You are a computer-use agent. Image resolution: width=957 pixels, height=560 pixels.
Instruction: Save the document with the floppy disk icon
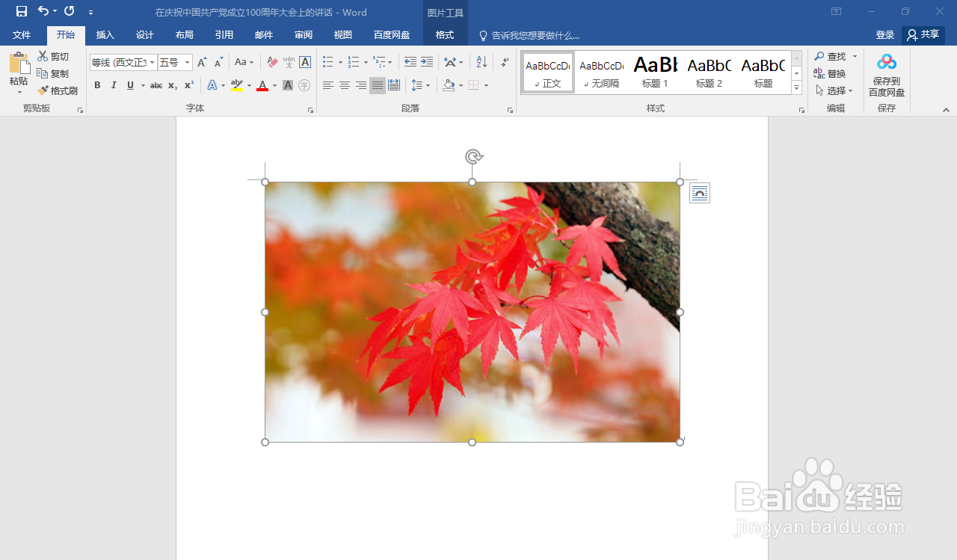coord(22,11)
